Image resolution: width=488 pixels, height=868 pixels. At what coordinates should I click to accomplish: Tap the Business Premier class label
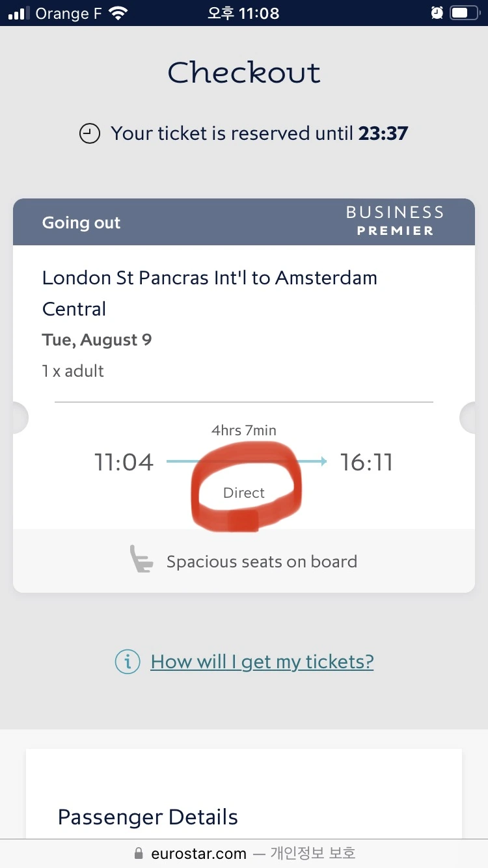(x=395, y=221)
